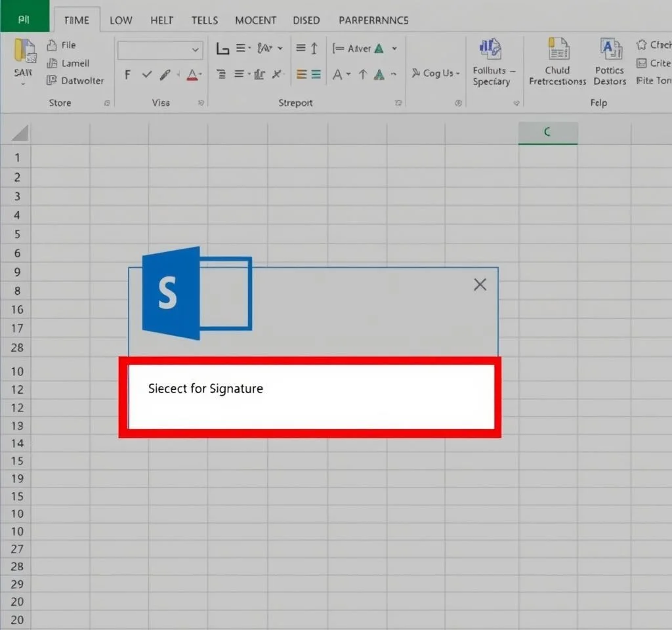Open the empty font combo box dropdown
Viewport: 672px width, 630px height.
[196, 50]
